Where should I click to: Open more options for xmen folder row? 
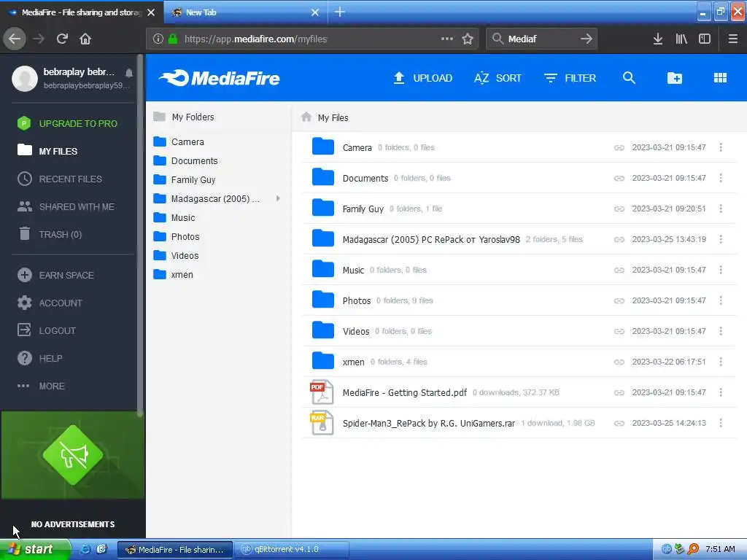(x=721, y=362)
